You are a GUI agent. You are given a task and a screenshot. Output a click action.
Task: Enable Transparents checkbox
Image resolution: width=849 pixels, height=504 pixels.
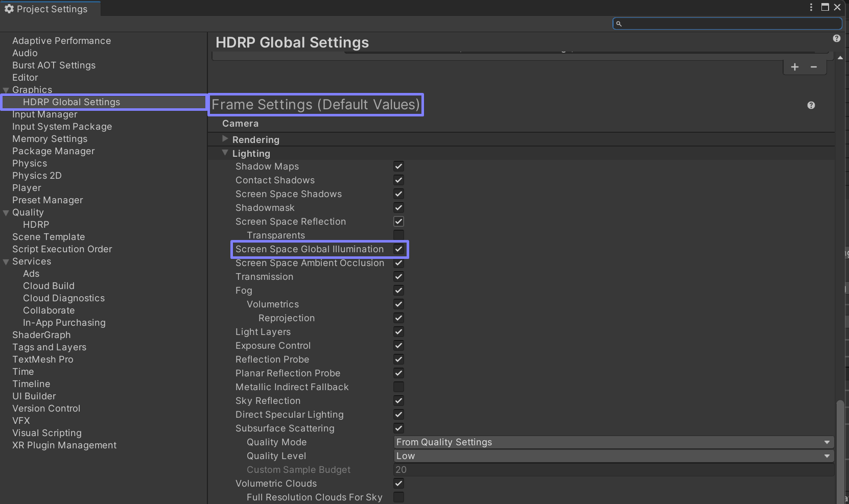pos(398,235)
